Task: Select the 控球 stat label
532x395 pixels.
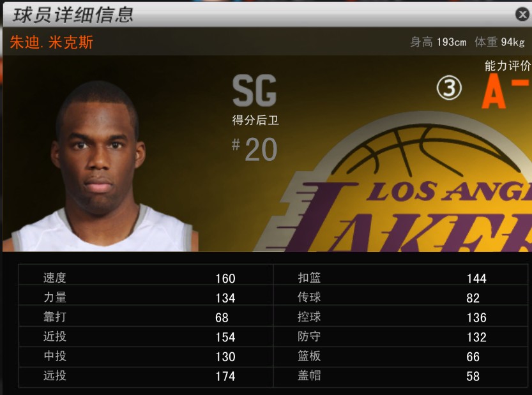Action: coord(309,317)
